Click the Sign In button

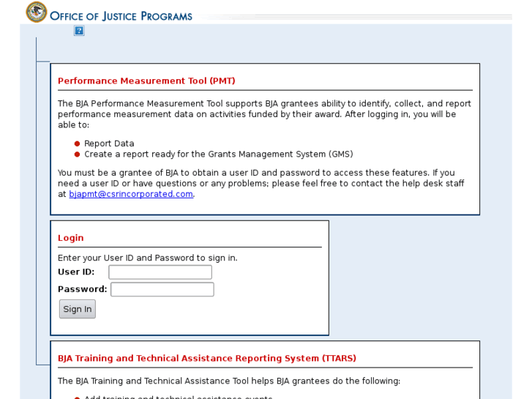coord(78,309)
